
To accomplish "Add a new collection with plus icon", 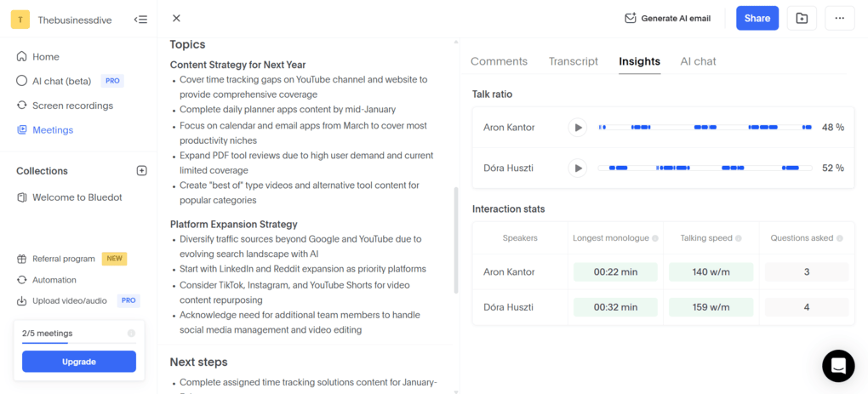I will [x=141, y=171].
